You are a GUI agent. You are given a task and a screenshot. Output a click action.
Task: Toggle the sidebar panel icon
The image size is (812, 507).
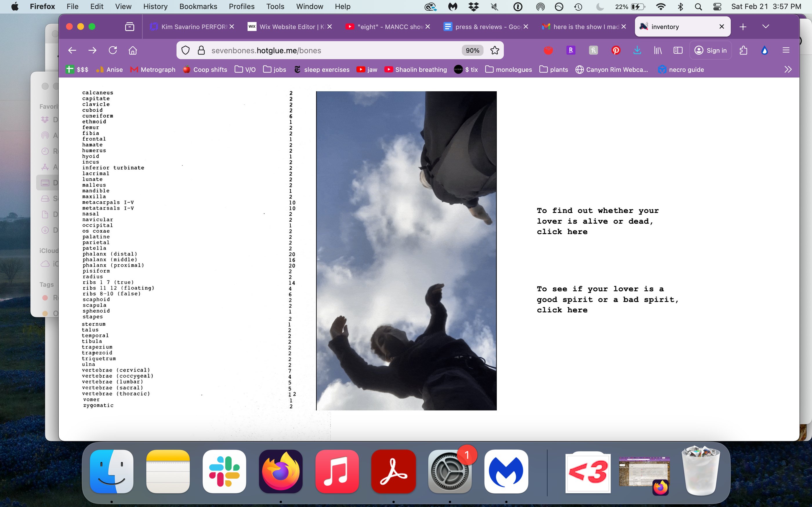pos(678,50)
